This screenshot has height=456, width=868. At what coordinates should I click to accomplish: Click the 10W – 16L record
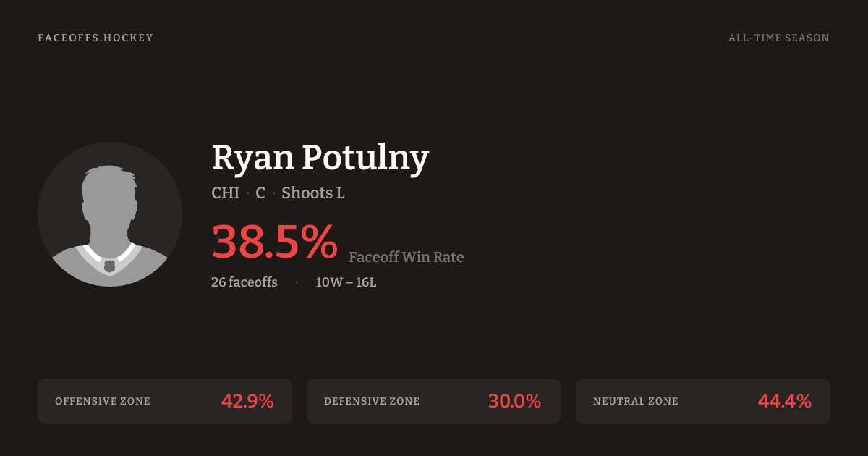[x=346, y=282]
